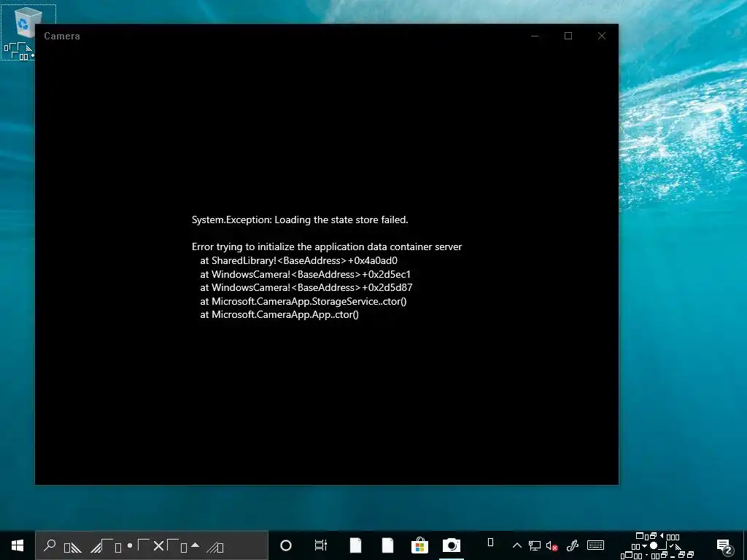747x560 pixels.
Task: Open the second white document icon in taskbar
Action: [388, 545]
